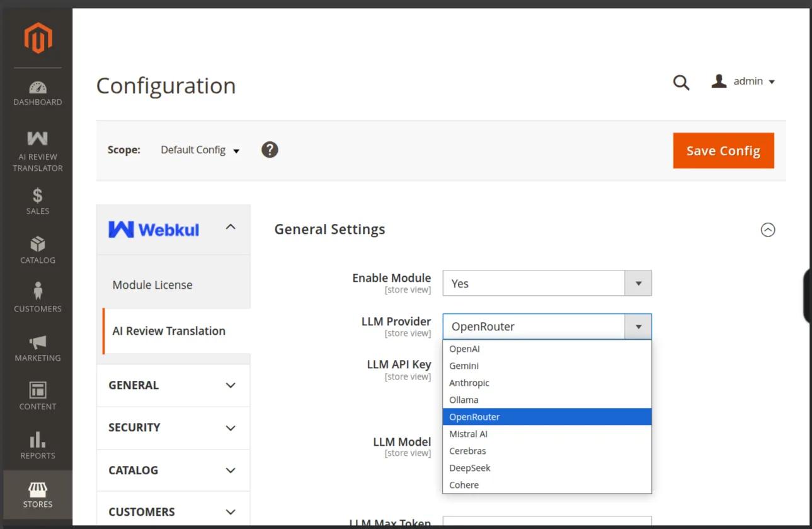This screenshot has width=812, height=529.
Task: Click the LLM Provider label
Action: (x=396, y=322)
